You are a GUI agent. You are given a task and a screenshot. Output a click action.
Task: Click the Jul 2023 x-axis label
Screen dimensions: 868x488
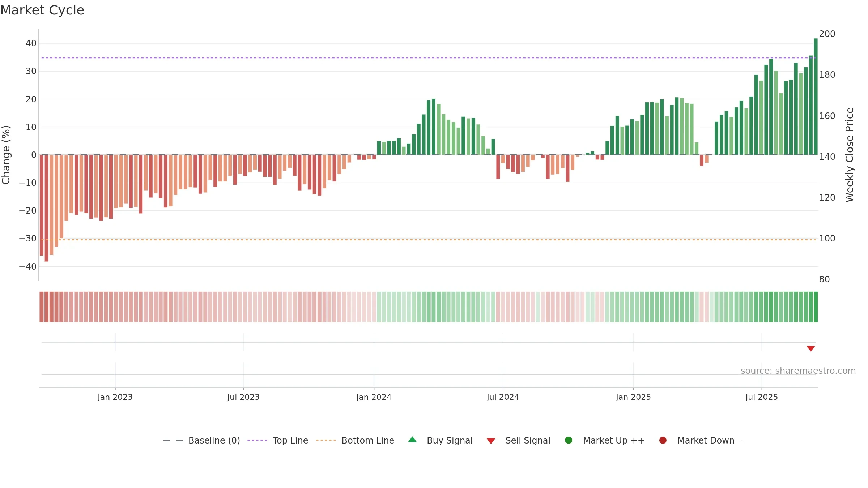click(x=243, y=397)
